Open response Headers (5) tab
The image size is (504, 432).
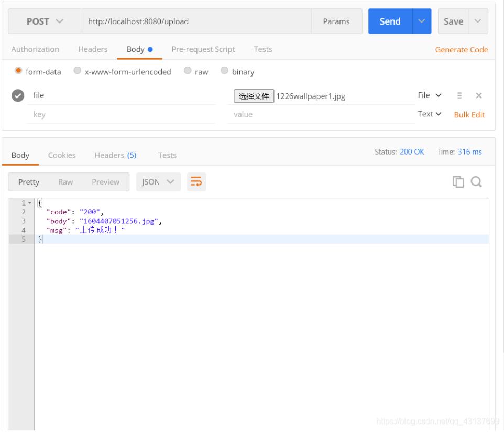(x=115, y=155)
